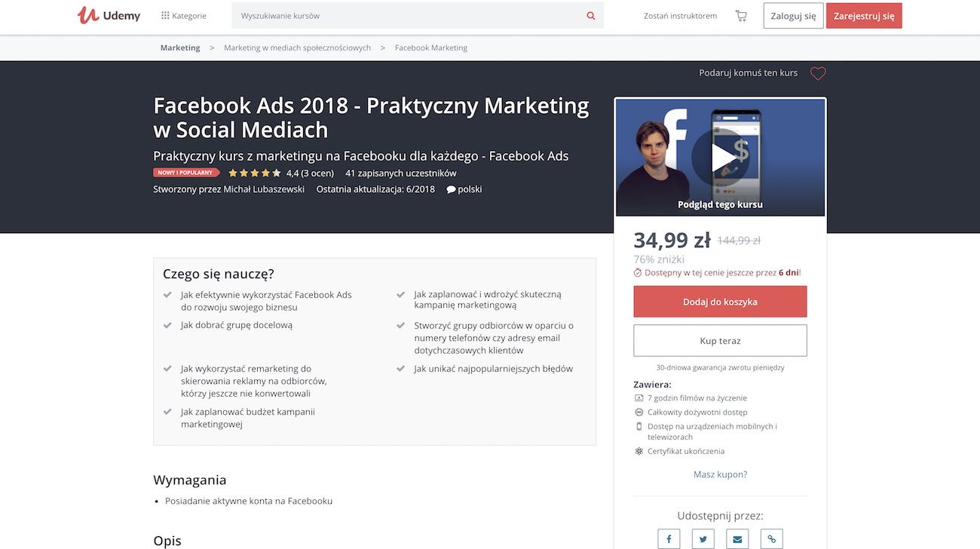Screen dimensions: 980x549
Task: Share via Facebook icon button
Action: point(669,538)
